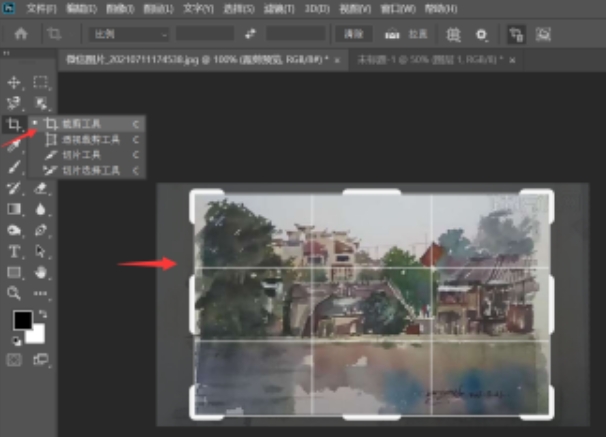The width and height of the screenshot is (606, 437).
Task: Select the Hand tool
Action: 40,272
